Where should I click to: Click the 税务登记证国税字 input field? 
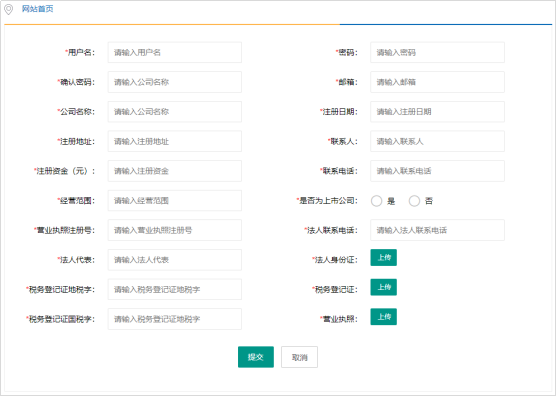(175, 319)
